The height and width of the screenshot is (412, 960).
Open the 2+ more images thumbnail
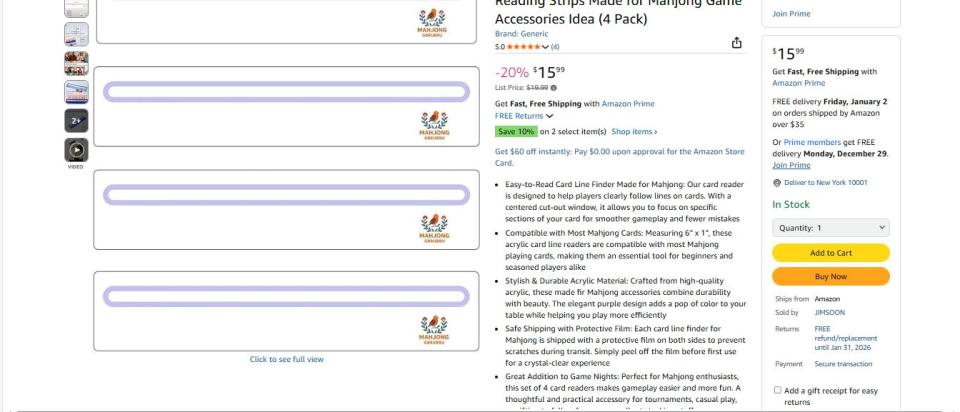76,121
